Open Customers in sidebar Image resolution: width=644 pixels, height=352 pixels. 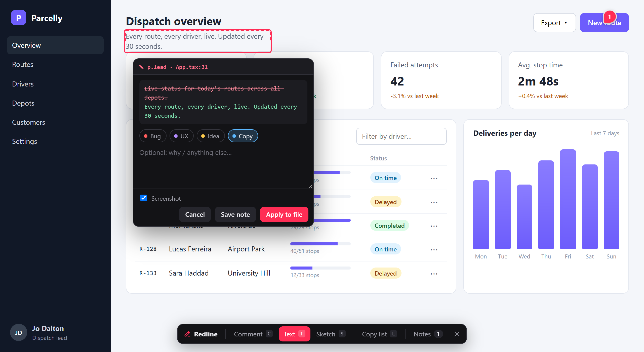(55, 122)
